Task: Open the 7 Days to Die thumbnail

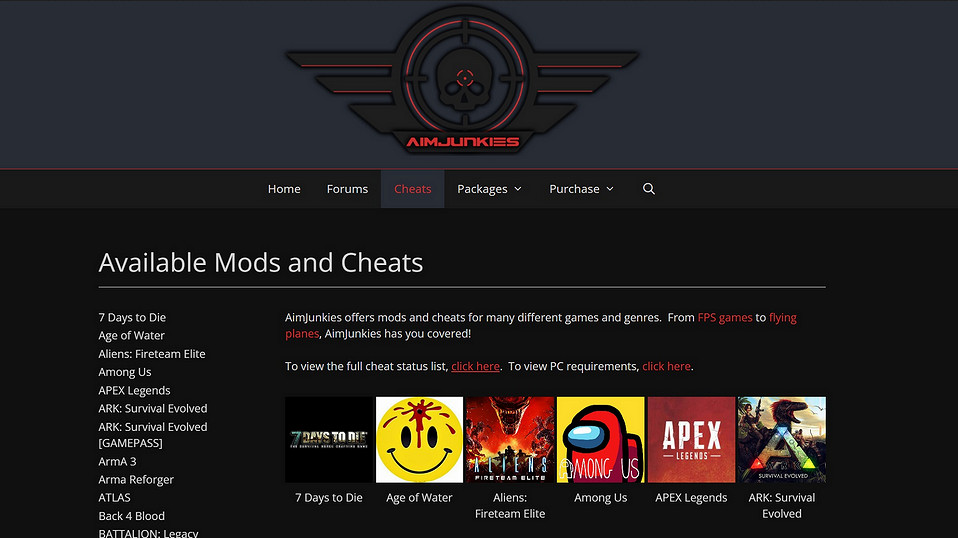Action: pos(329,440)
